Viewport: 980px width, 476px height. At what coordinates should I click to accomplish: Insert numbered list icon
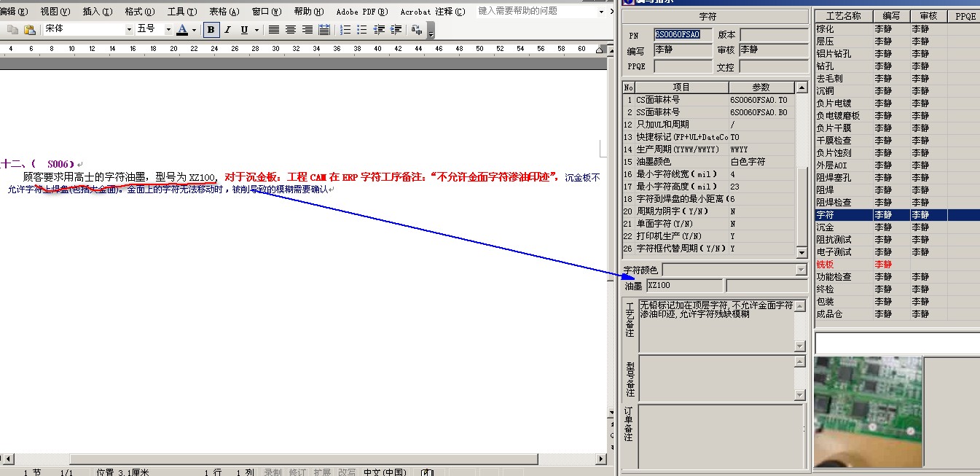tap(345, 30)
